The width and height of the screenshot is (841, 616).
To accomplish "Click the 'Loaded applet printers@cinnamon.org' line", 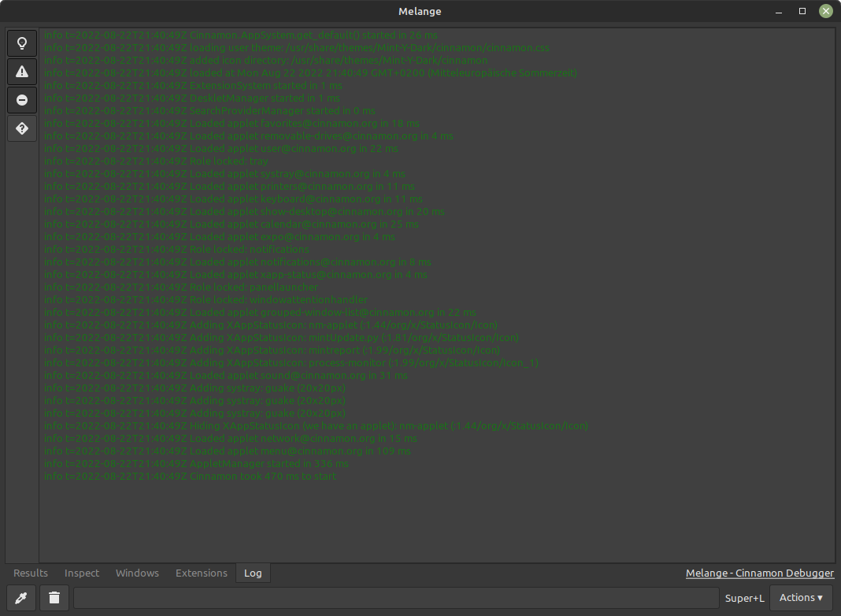I will tap(230, 186).
